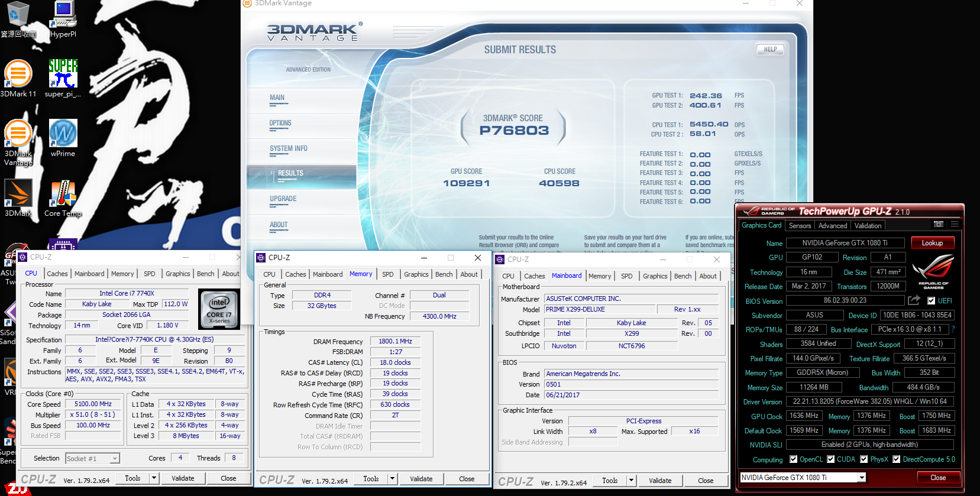Screen dimensions: 980x496
Task: Open the Socket #1 selection dropdown in CPU-Z
Action: (x=115, y=459)
